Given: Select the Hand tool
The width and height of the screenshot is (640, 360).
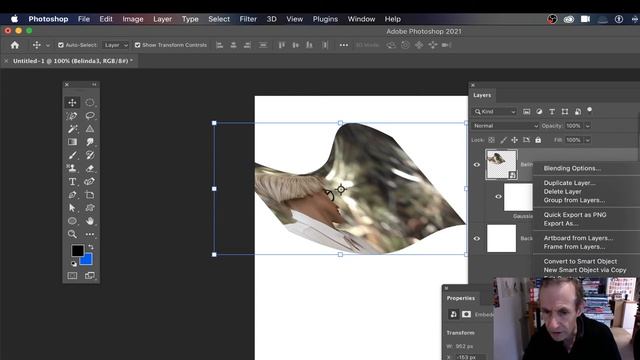Looking at the screenshot, I should pos(90,221).
